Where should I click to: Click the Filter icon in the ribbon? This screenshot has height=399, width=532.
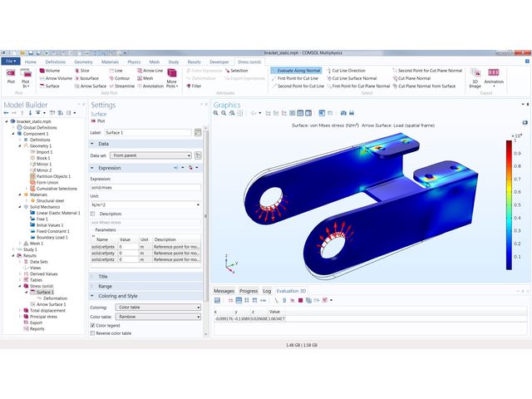pos(192,86)
